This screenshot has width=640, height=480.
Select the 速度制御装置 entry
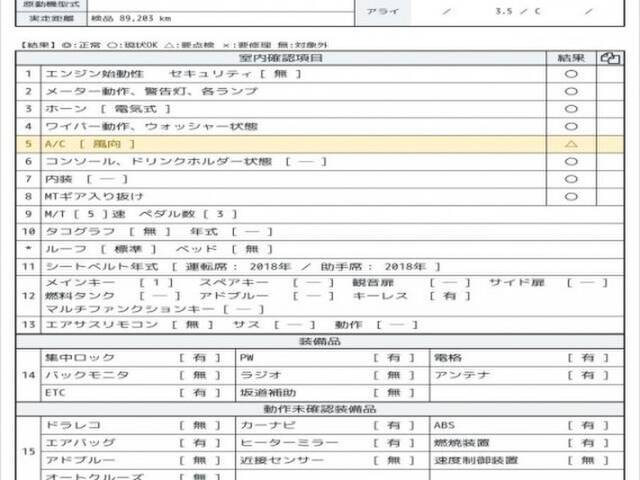[521, 460]
